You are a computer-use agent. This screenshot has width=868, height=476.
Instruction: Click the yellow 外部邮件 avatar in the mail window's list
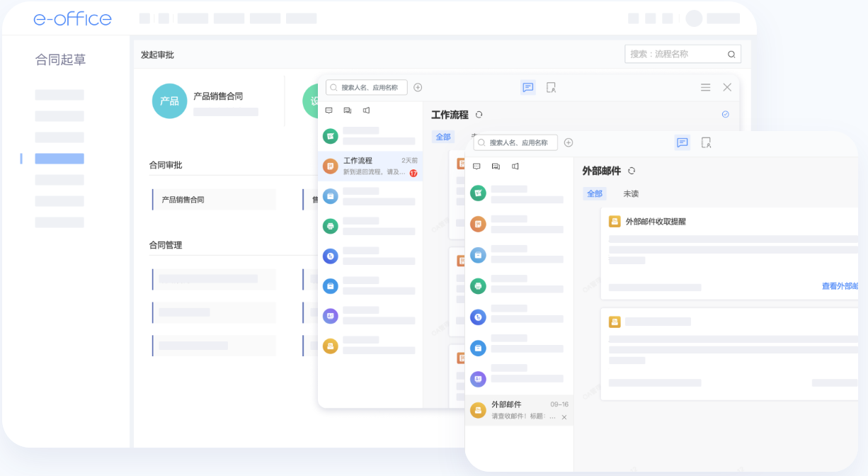point(478,410)
